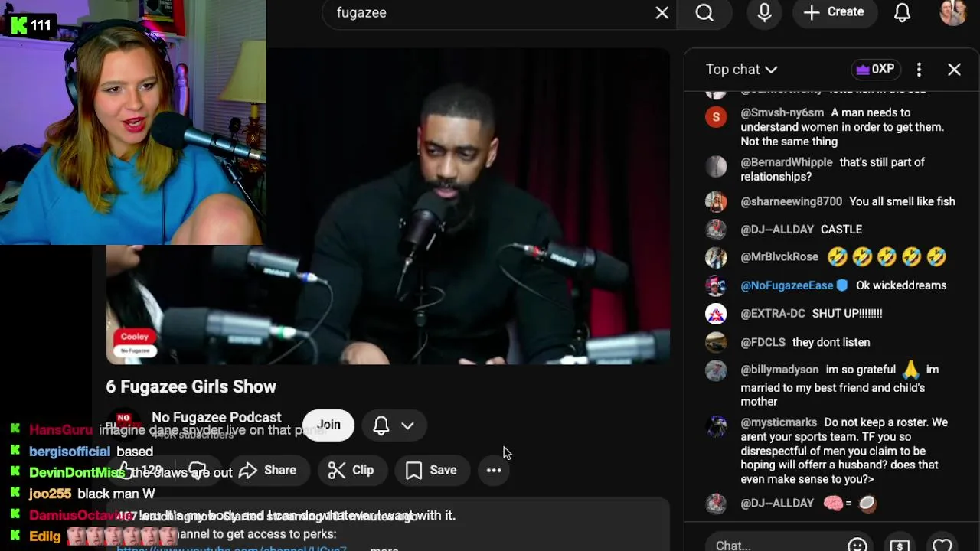Image resolution: width=980 pixels, height=551 pixels.
Task: Open the notifications bell
Action: click(x=903, y=13)
